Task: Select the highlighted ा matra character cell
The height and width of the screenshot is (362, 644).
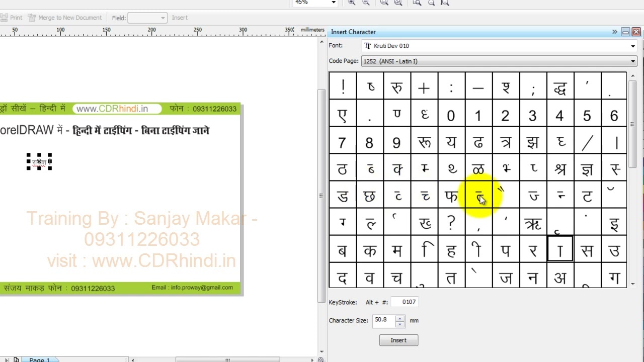Action: [560, 249]
